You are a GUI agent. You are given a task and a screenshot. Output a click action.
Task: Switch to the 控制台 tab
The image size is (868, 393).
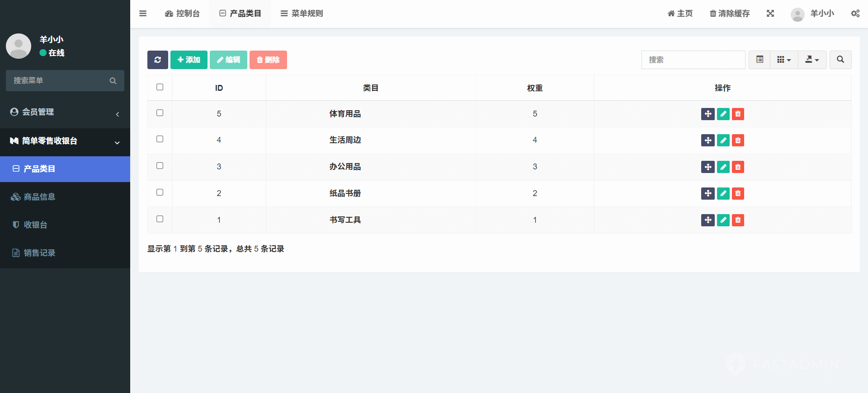183,14
